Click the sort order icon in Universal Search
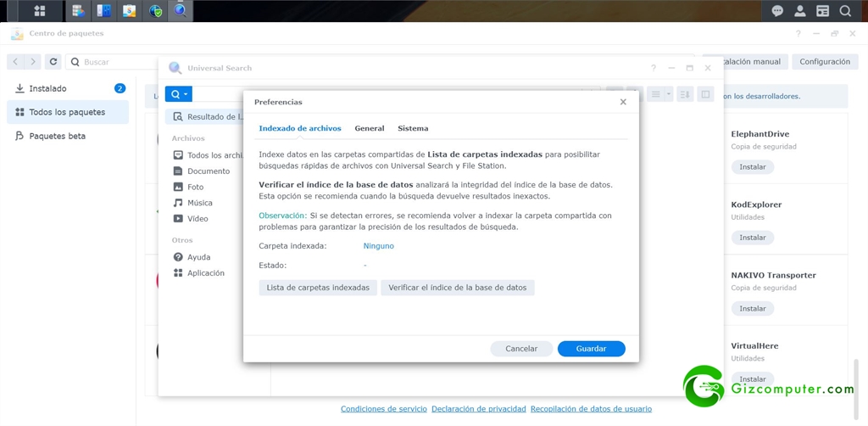The width and height of the screenshot is (868, 426). pos(685,94)
